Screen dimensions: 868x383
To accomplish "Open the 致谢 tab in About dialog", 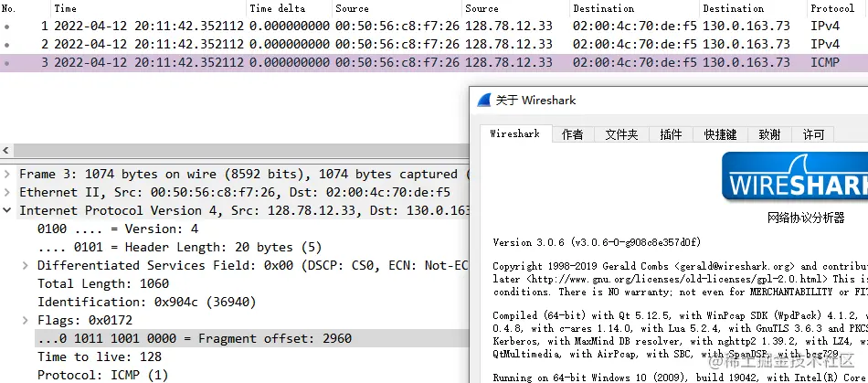I will (769, 134).
